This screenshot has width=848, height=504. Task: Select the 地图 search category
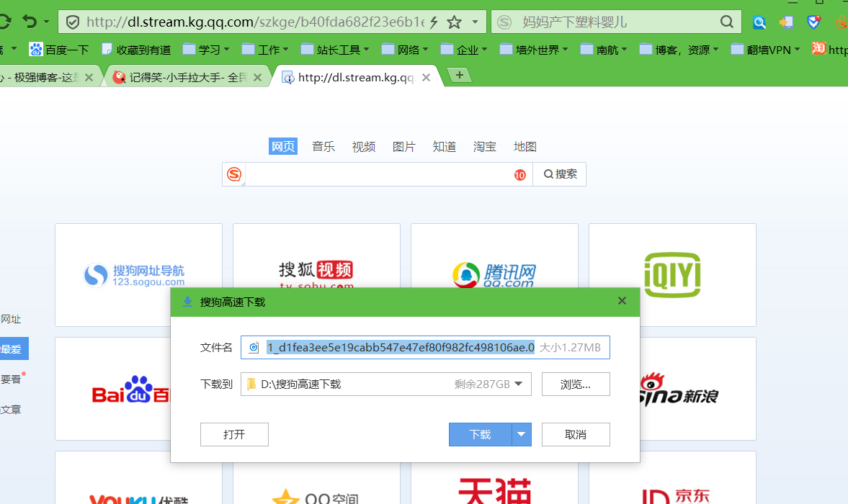(525, 146)
